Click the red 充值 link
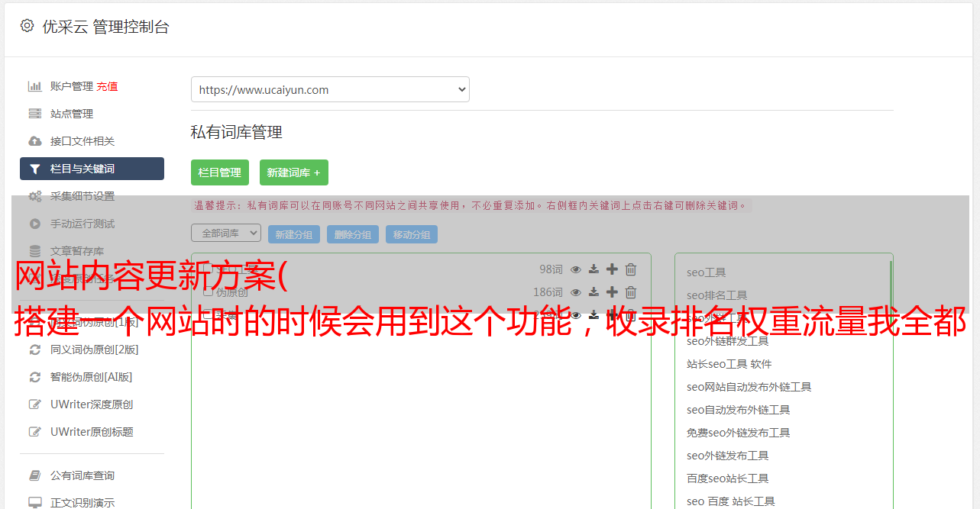The image size is (980, 509). (107, 86)
